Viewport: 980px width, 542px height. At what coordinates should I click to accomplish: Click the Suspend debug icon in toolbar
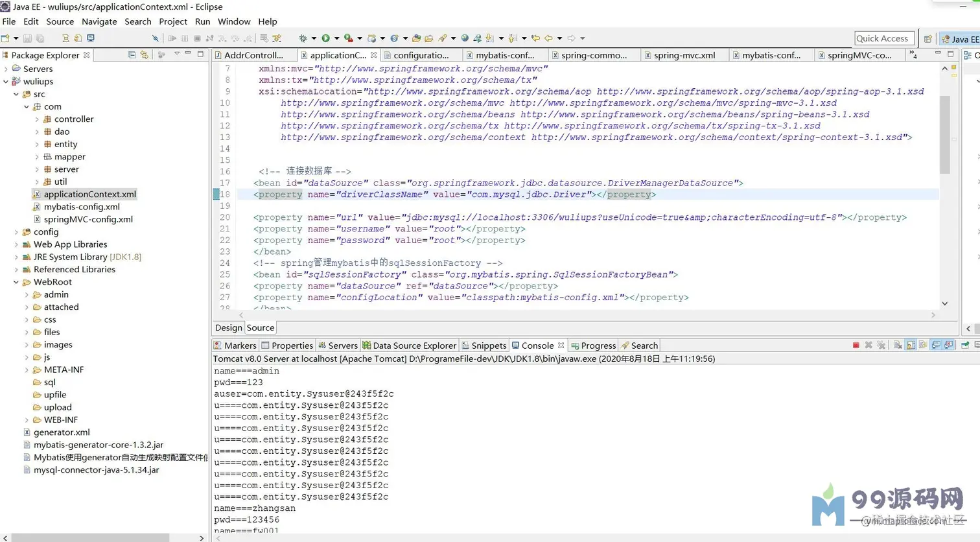[185, 38]
